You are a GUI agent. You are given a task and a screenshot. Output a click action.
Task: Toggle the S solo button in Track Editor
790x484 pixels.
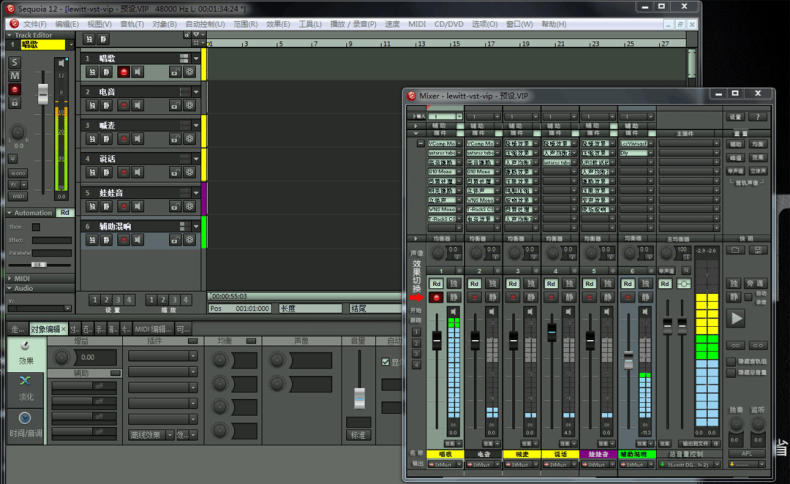[x=15, y=62]
